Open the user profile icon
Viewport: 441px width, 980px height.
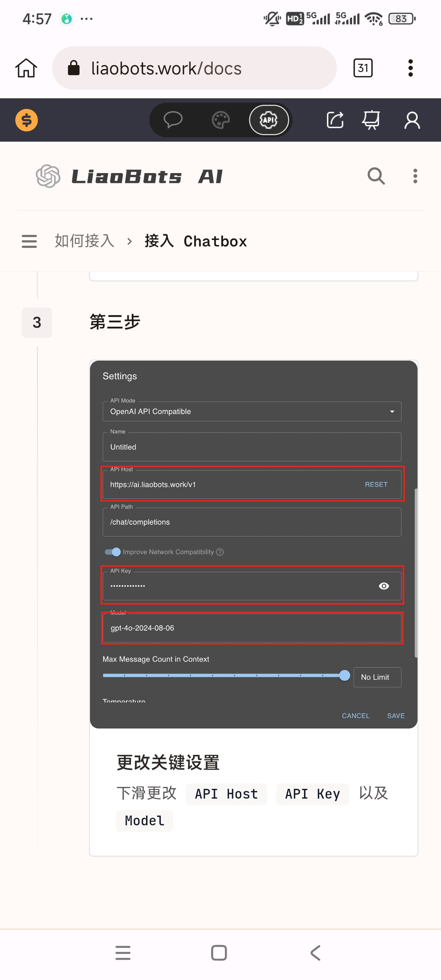(412, 120)
